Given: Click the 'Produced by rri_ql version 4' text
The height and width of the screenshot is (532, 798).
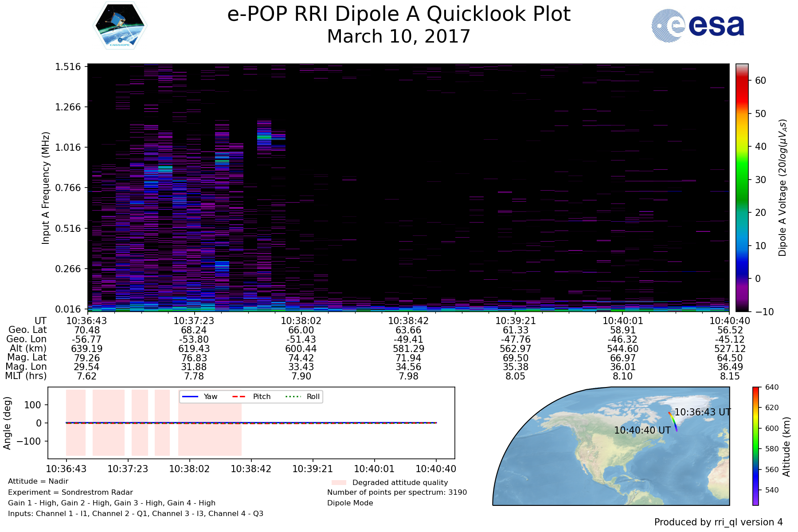Looking at the screenshot, I should [x=718, y=522].
